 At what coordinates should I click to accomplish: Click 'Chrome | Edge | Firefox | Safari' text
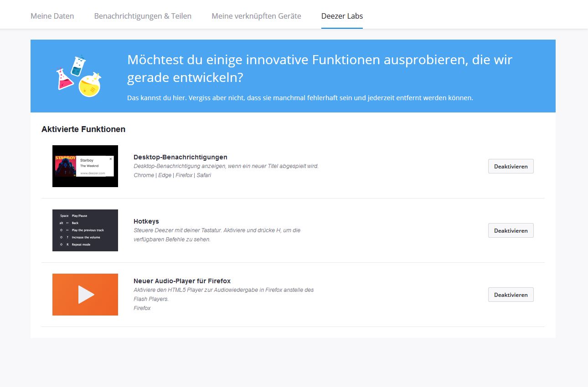(x=172, y=175)
